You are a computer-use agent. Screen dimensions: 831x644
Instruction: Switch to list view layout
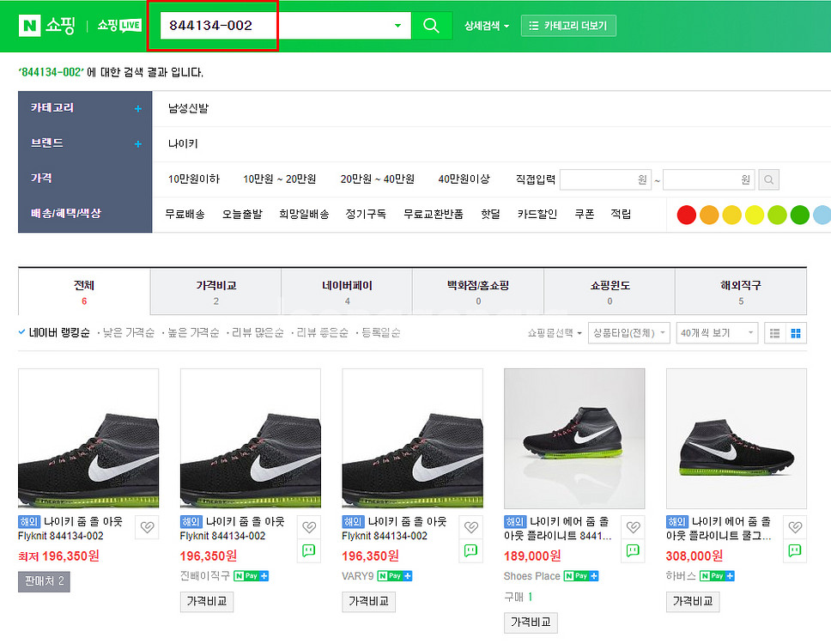coord(775,333)
